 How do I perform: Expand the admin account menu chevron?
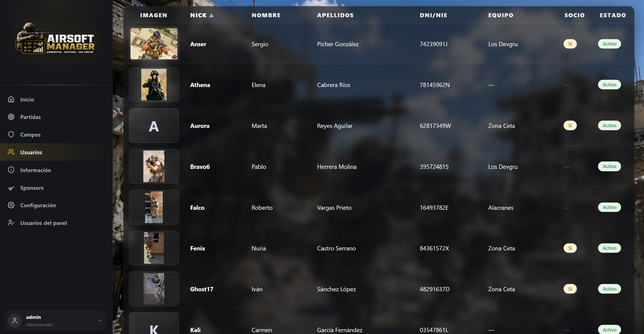pos(100,321)
